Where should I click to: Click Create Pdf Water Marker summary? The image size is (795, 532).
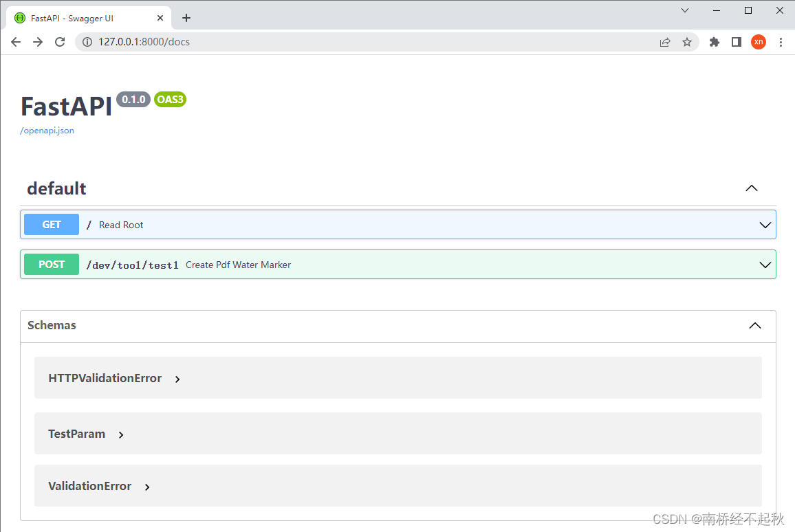(239, 265)
